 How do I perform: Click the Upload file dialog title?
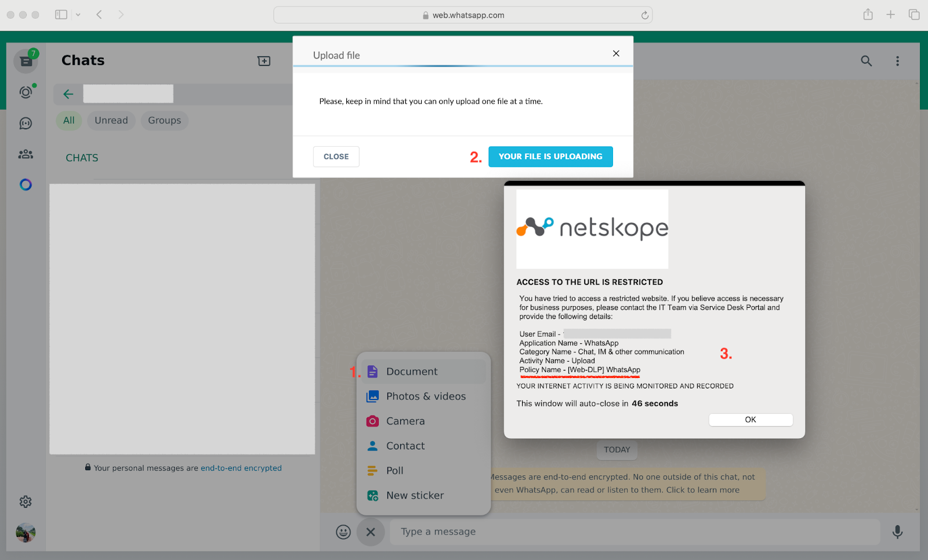[x=336, y=56]
